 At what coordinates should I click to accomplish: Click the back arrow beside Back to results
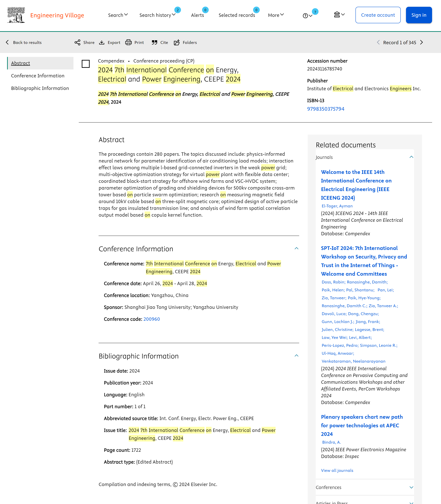coord(7,42)
